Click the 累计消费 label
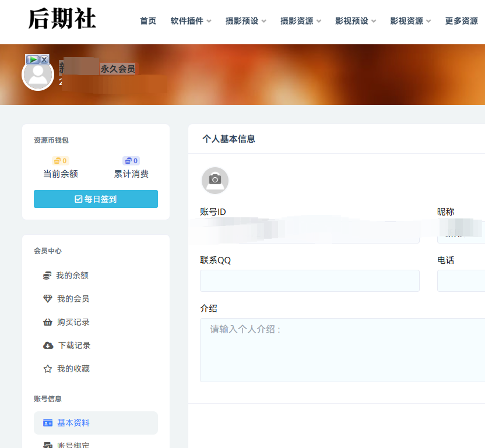The height and width of the screenshot is (448, 485). click(131, 174)
